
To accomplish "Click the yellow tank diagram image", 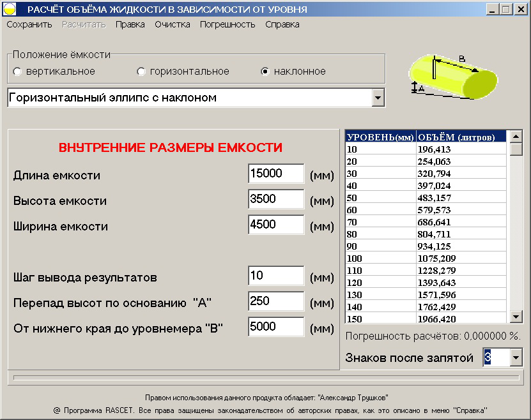I will pyautogui.click(x=454, y=77).
